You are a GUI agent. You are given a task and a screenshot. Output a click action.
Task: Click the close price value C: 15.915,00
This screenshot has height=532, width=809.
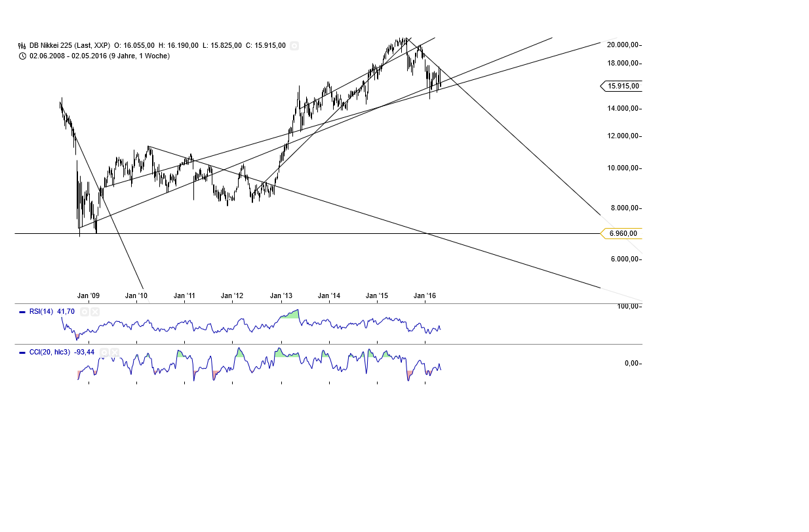[x=266, y=46]
